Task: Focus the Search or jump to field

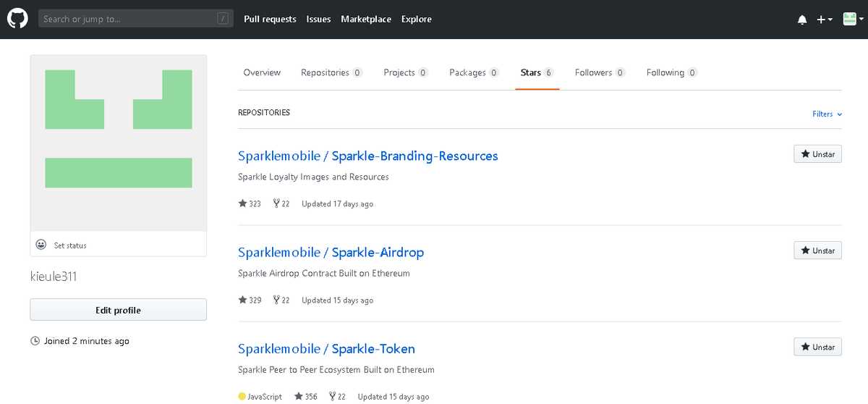Action: (x=136, y=19)
